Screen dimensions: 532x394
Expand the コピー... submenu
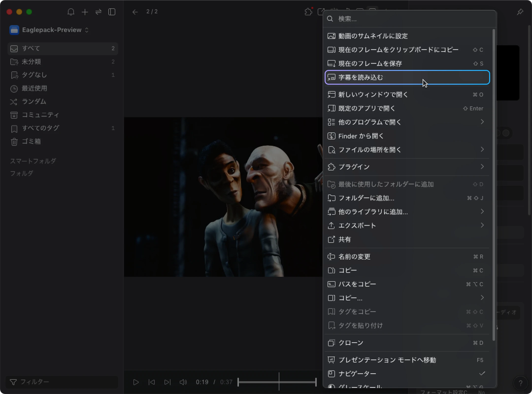[x=407, y=298]
